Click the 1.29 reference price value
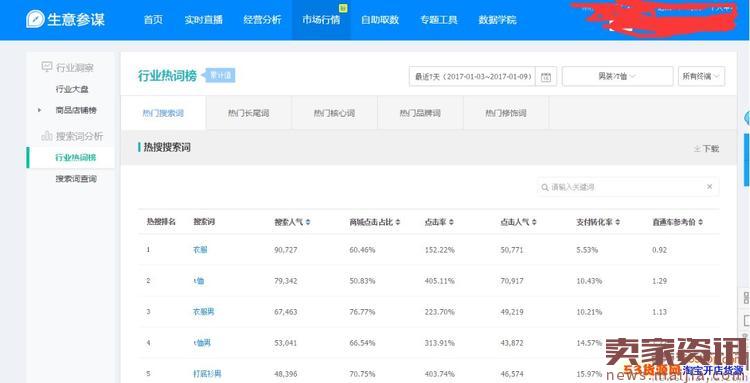Viewport: 750px width, 383px height. click(x=659, y=281)
